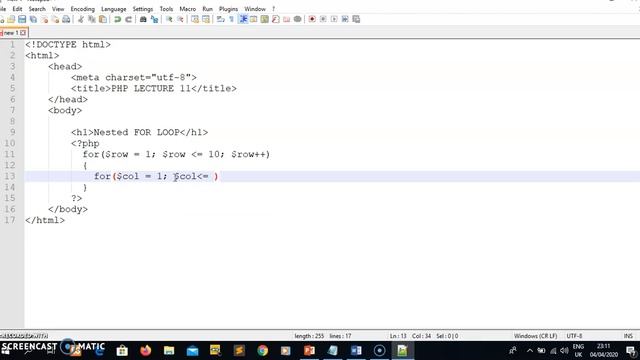Screen dimensions: 640x360
Task: Click the 'Windows (CR LF)' status bar entry
Action: pos(535,336)
